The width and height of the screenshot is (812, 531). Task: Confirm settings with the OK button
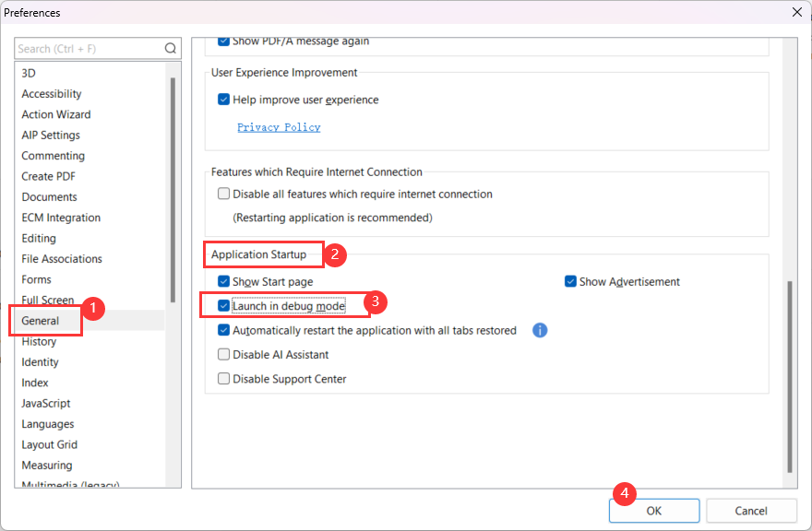coord(654,510)
